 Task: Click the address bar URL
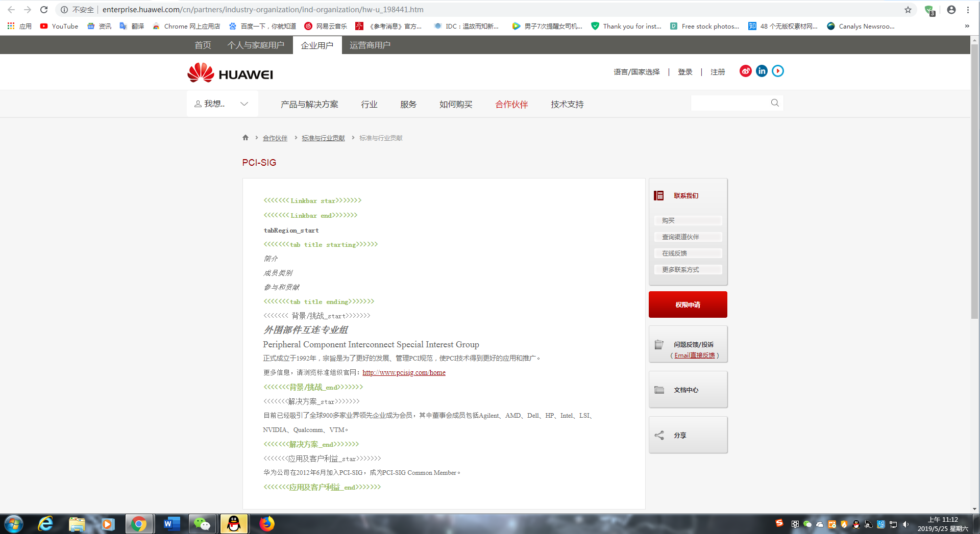[263, 10]
